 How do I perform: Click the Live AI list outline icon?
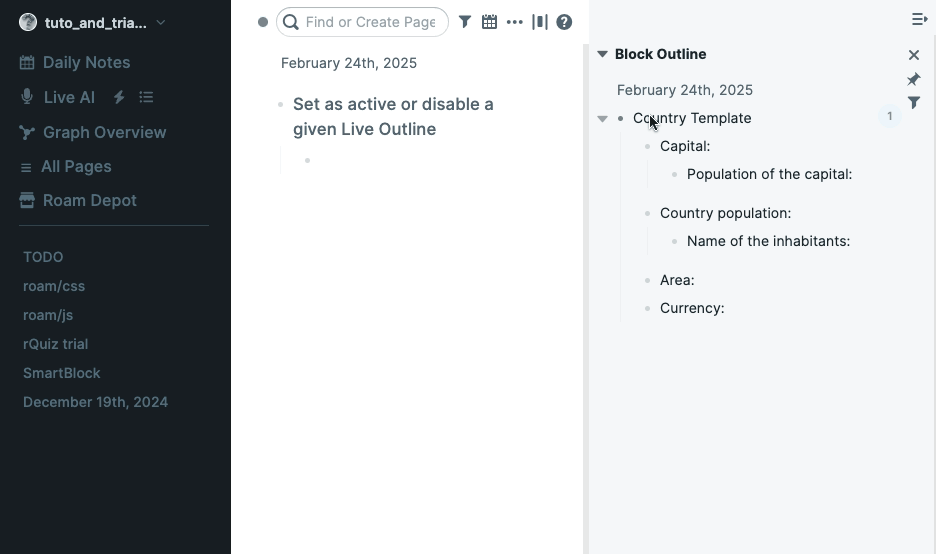(146, 97)
